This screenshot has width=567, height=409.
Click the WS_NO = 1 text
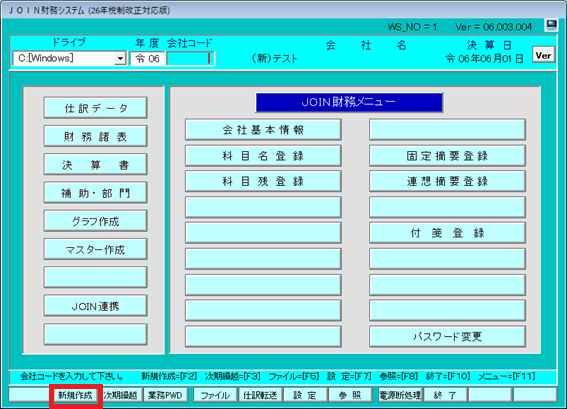pyautogui.click(x=412, y=27)
